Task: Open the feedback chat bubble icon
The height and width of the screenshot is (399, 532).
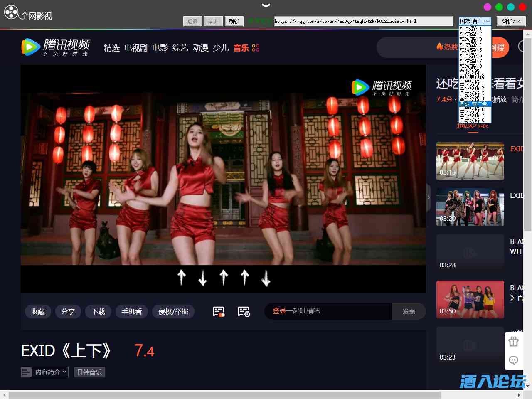Action: (513, 360)
